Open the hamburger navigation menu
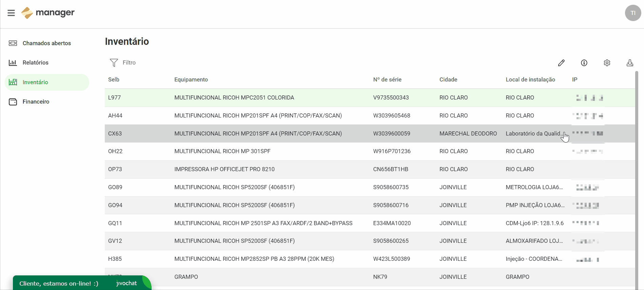644x290 pixels. click(x=11, y=13)
